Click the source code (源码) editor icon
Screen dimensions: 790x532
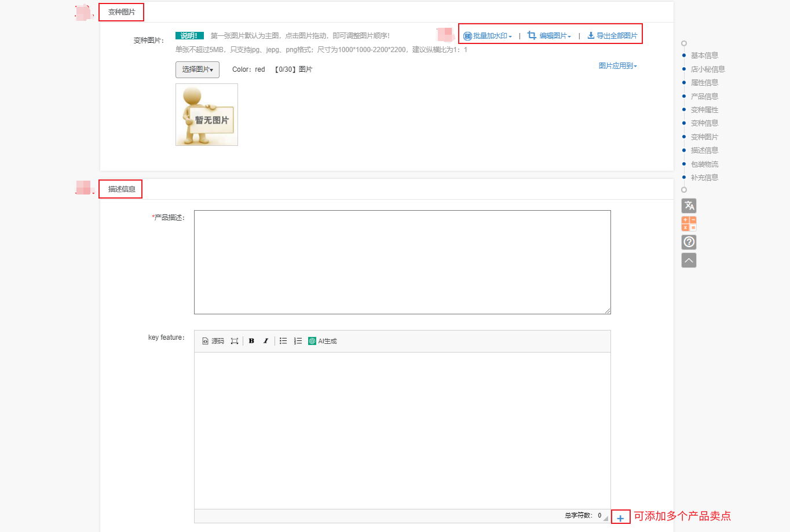[x=213, y=341]
